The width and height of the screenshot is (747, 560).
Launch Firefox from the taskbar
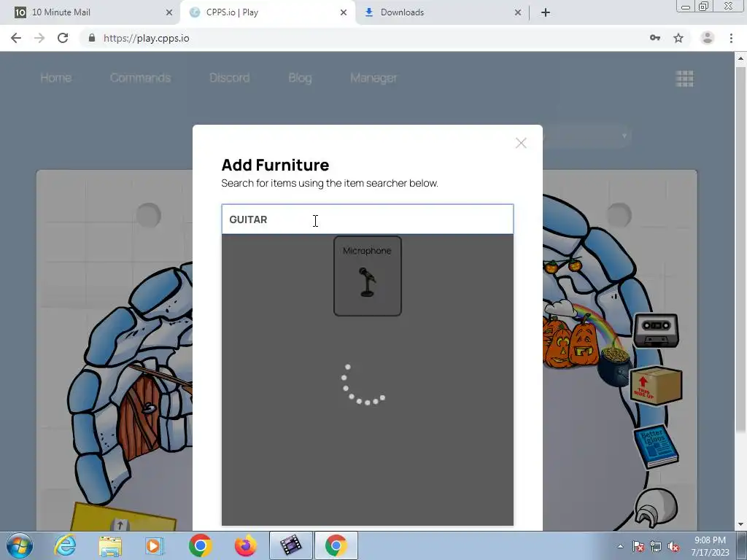(x=245, y=545)
